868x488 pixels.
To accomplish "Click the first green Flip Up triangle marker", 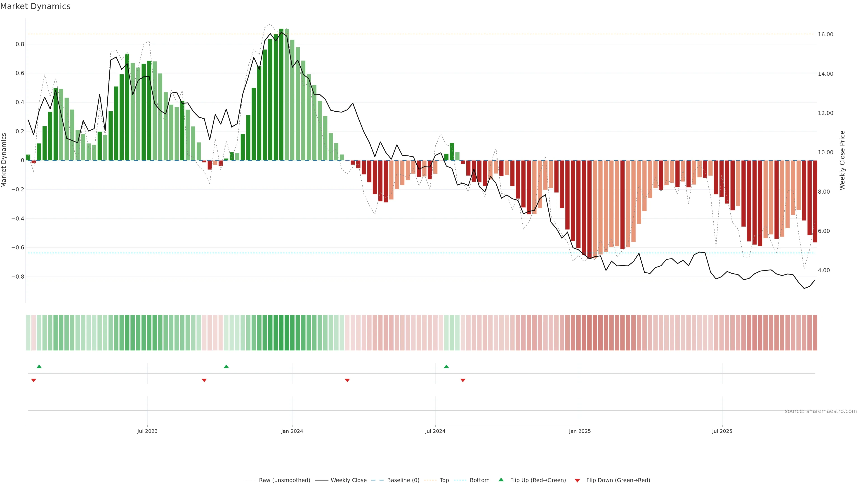I will click(x=39, y=366).
